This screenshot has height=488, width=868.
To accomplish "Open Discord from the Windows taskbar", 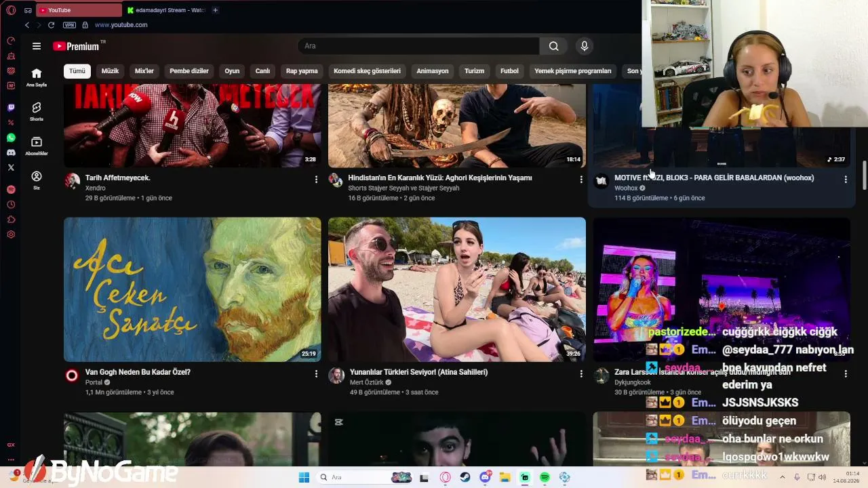I will coord(486,477).
